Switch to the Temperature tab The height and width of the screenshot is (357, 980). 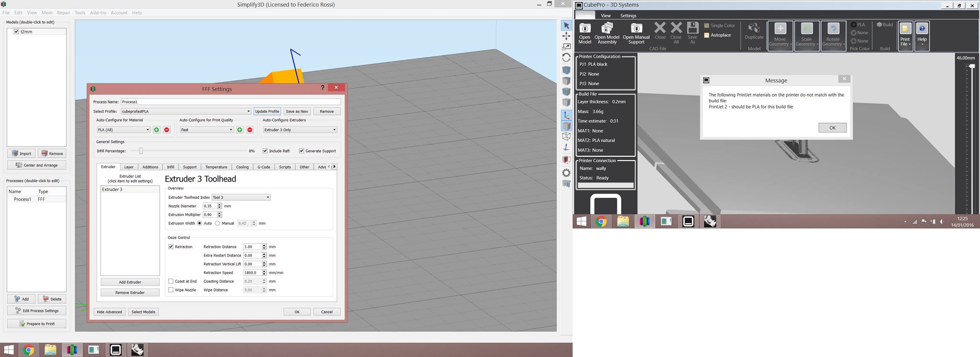(x=216, y=167)
